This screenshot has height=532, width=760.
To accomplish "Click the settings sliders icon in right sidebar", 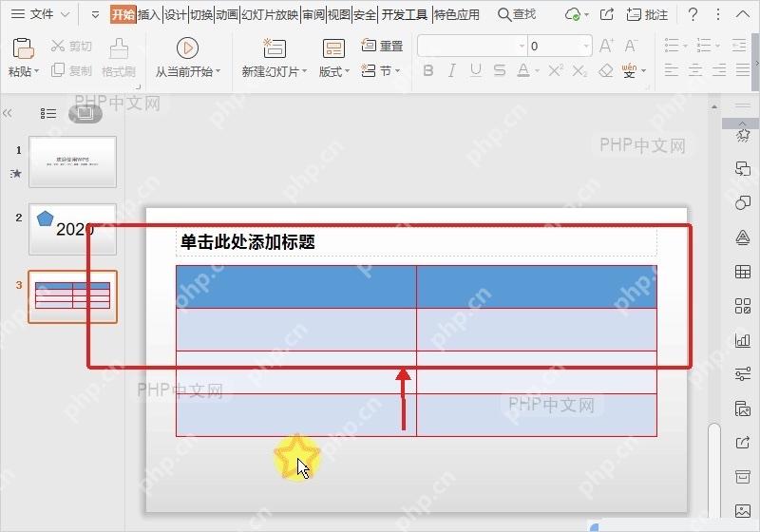I will click(x=743, y=374).
